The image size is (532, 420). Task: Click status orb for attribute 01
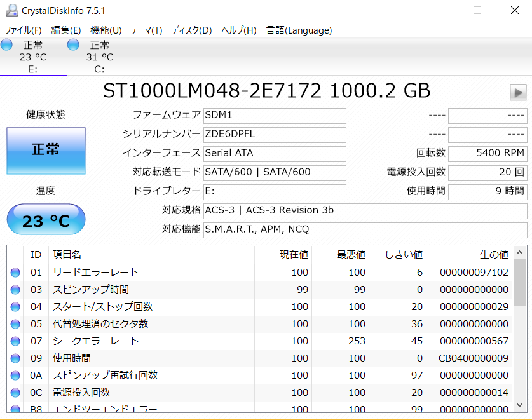point(15,273)
